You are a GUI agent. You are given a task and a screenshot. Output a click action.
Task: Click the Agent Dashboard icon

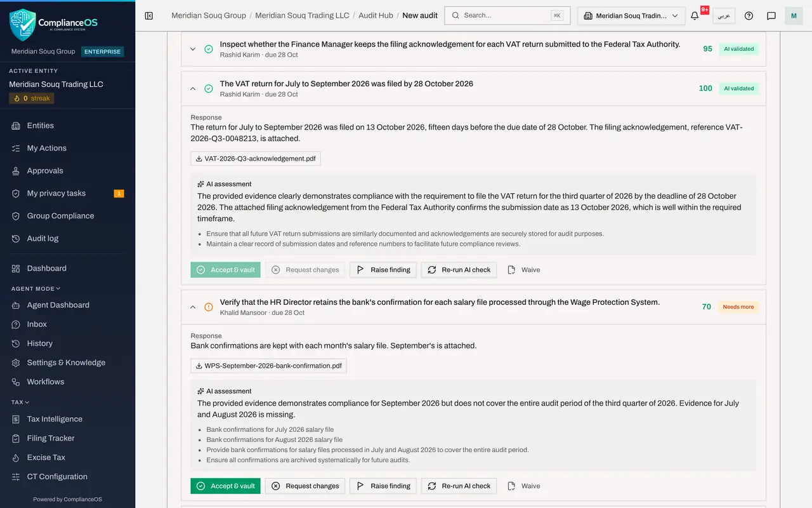pos(16,305)
